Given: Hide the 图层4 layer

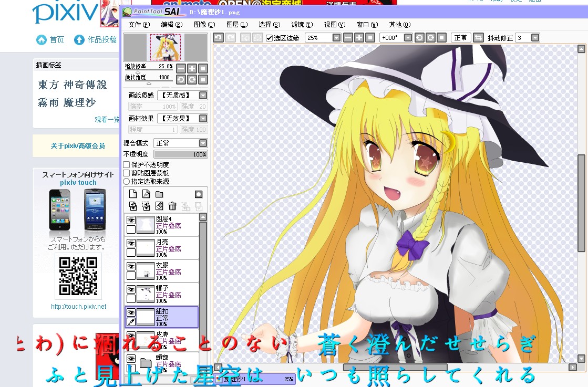Looking at the screenshot, I should (x=131, y=220).
